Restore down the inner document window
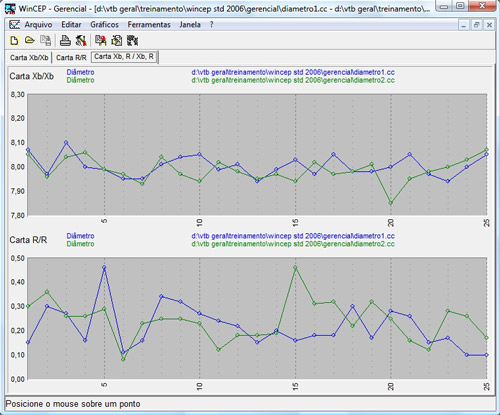The height and width of the screenshot is (415, 500). click(476, 25)
